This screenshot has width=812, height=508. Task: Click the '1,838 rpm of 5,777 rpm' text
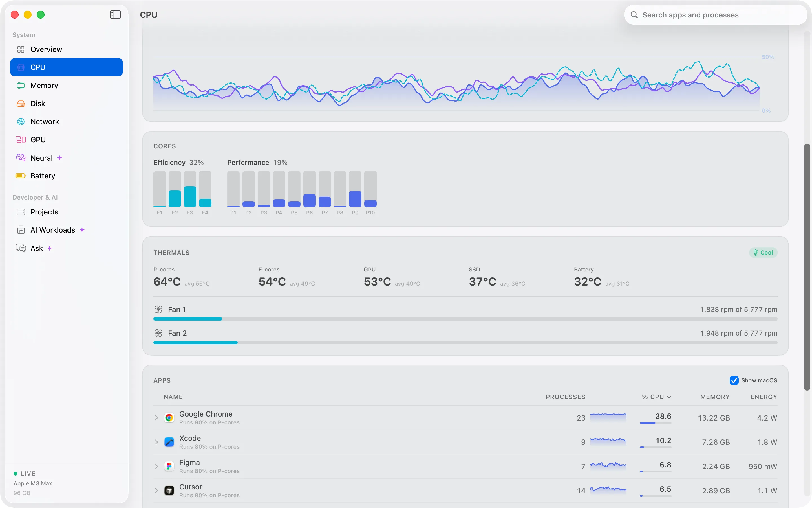(x=738, y=309)
